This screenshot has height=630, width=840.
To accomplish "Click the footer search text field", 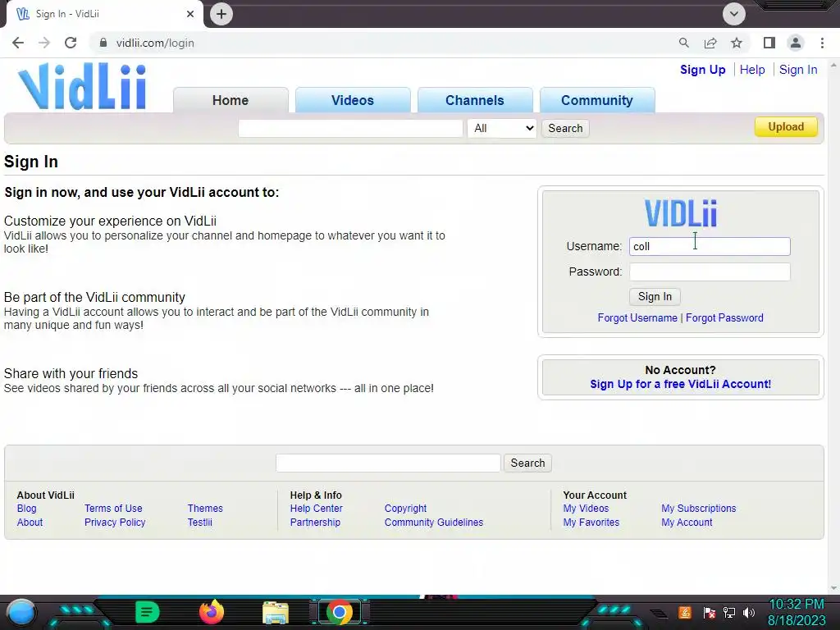I will coord(388,463).
